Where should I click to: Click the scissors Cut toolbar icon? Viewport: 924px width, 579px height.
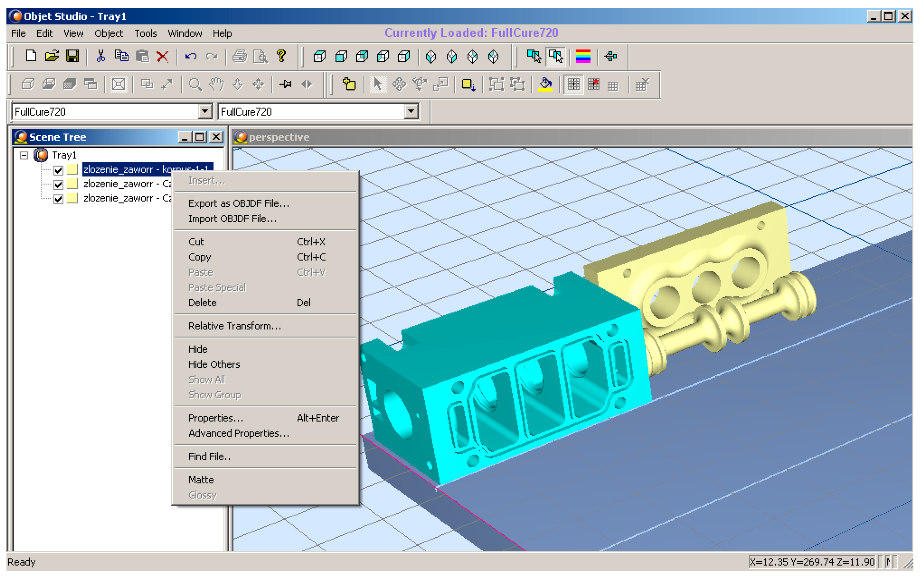point(101,56)
